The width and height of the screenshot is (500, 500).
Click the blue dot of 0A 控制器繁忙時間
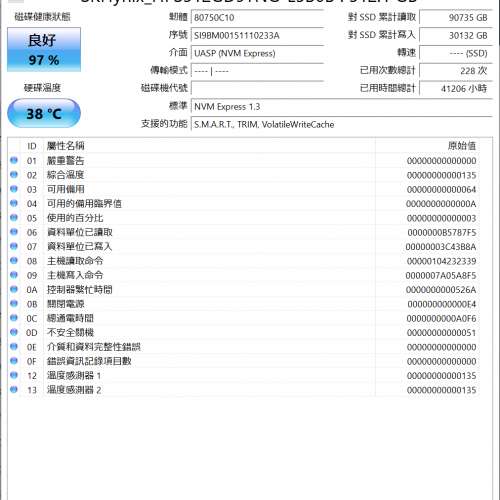click(14, 289)
